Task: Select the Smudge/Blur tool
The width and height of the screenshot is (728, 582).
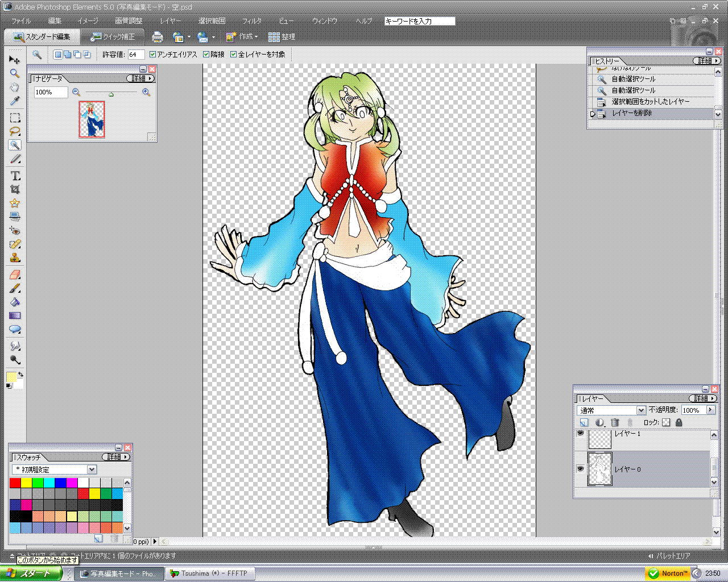Action: tap(15, 346)
